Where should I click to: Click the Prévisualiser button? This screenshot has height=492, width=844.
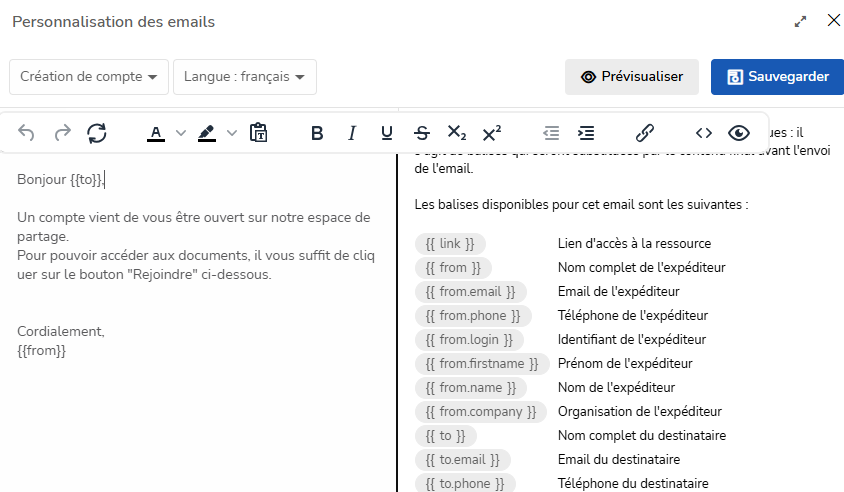[632, 77]
